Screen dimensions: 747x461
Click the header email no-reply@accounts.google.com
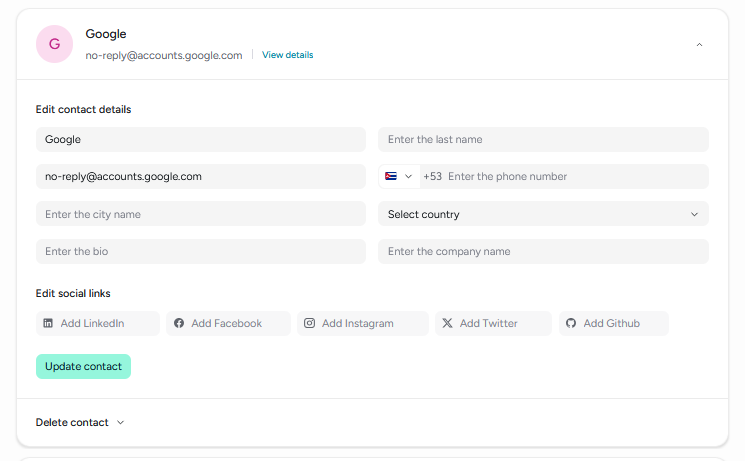[x=164, y=55]
